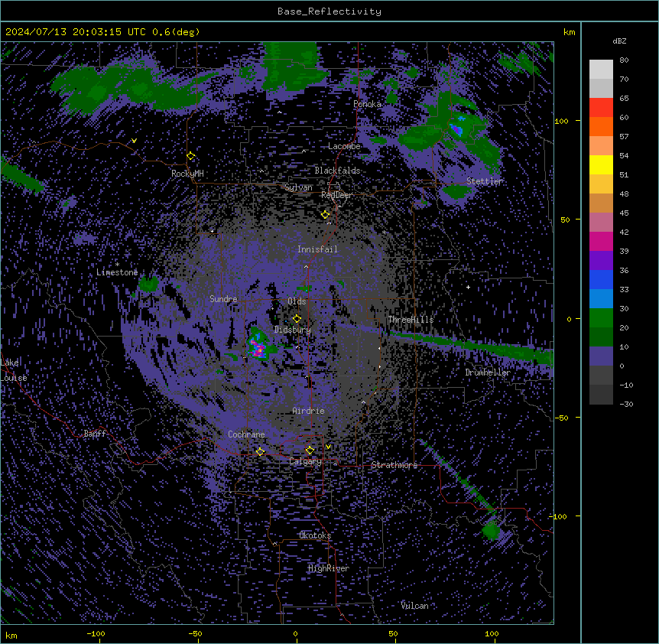659x644 pixels.
Task: Click the dBZ legend heading
Action: pos(619,41)
